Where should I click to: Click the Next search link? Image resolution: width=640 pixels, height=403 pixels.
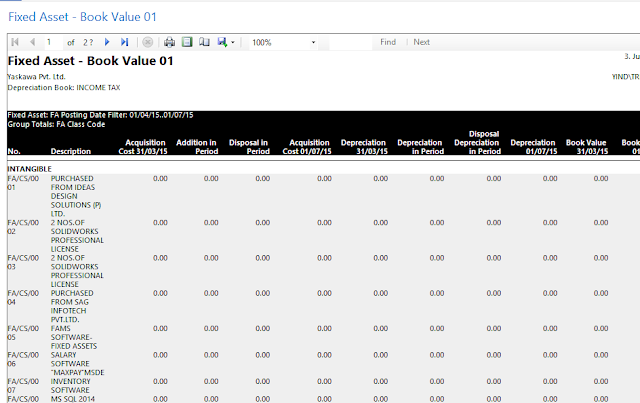(422, 42)
